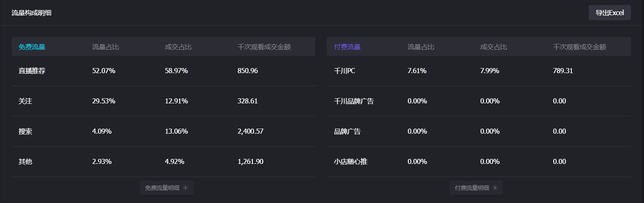Click the 小店随心推 row label

coord(351,161)
